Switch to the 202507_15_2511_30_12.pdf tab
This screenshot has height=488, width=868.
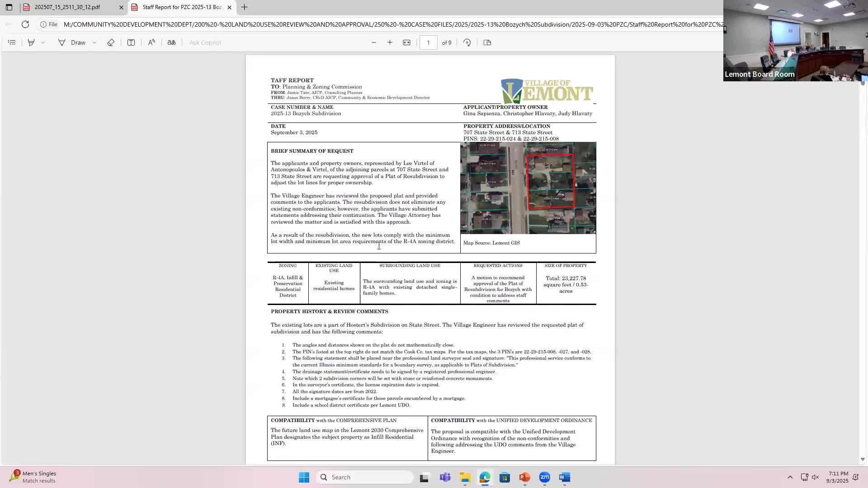tap(67, 7)
